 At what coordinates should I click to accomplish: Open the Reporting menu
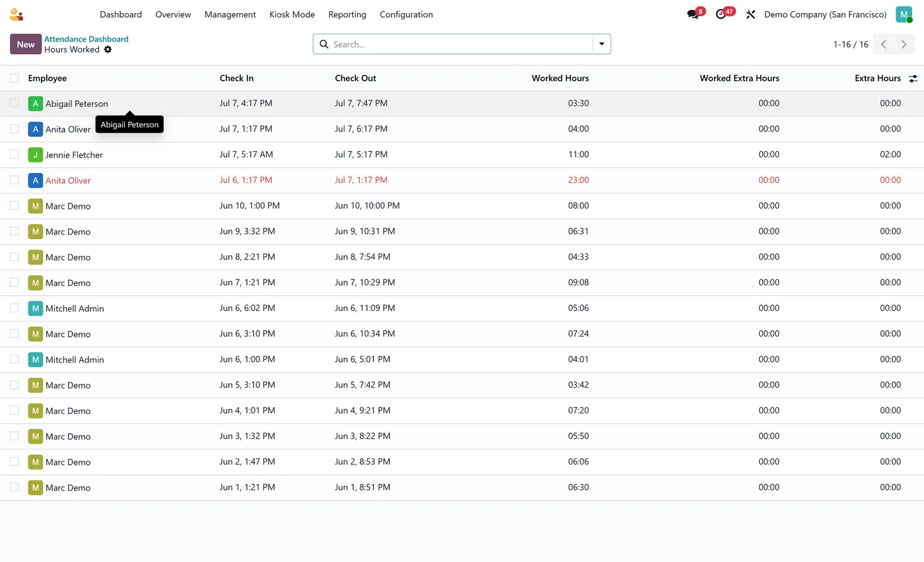pos(347,15)
